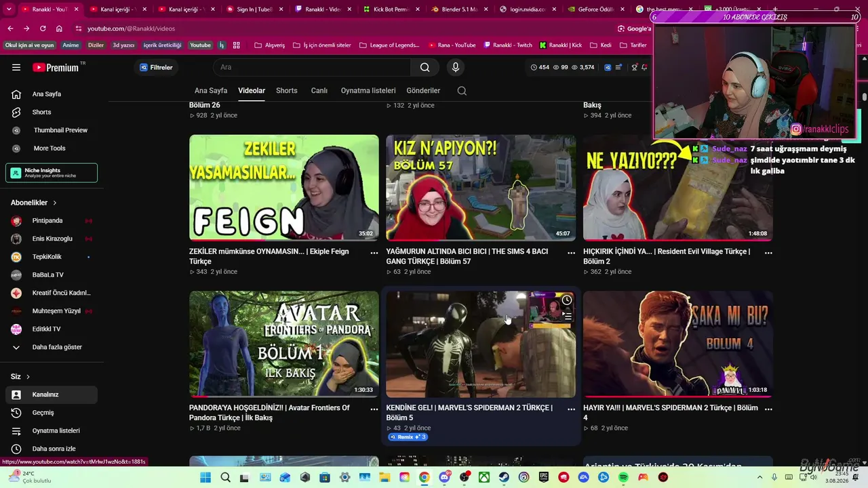Open the Kedi bookmarks folder
Viewport: 868px width, 488px height.
601,45
